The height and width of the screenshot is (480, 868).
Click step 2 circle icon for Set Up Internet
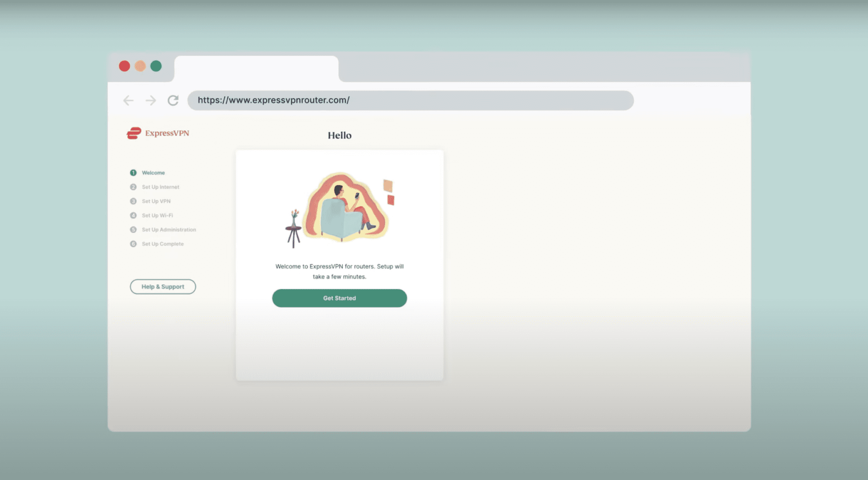click(133, 187)
